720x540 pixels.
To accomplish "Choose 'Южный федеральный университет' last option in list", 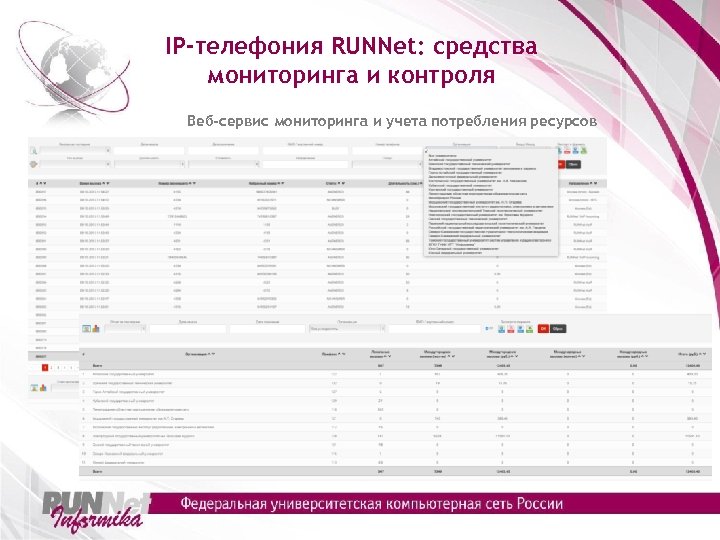I will [x=455, y=253].
